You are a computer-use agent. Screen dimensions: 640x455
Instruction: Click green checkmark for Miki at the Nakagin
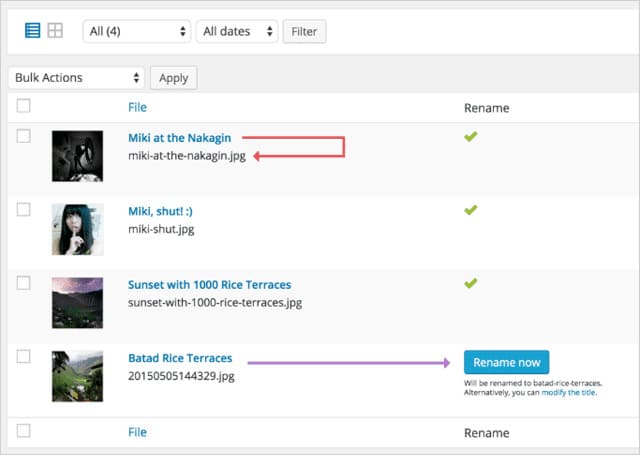(x=471, y=136)
